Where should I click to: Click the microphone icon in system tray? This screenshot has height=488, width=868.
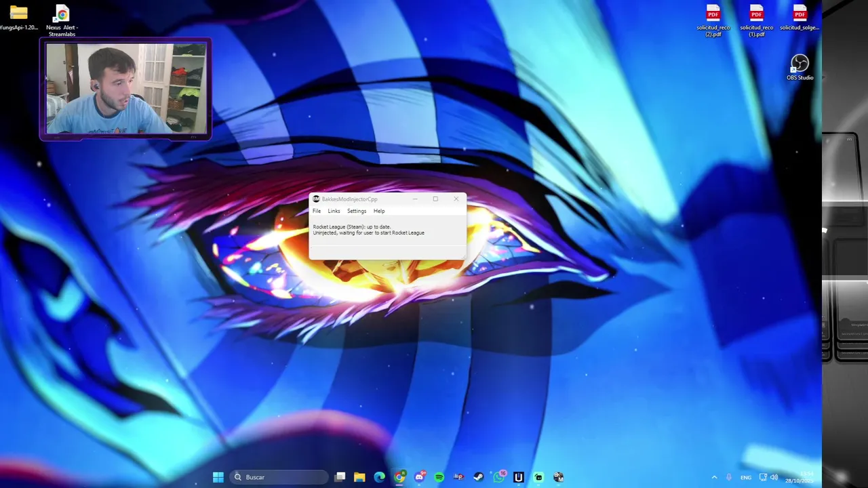(x=729, y=477)
